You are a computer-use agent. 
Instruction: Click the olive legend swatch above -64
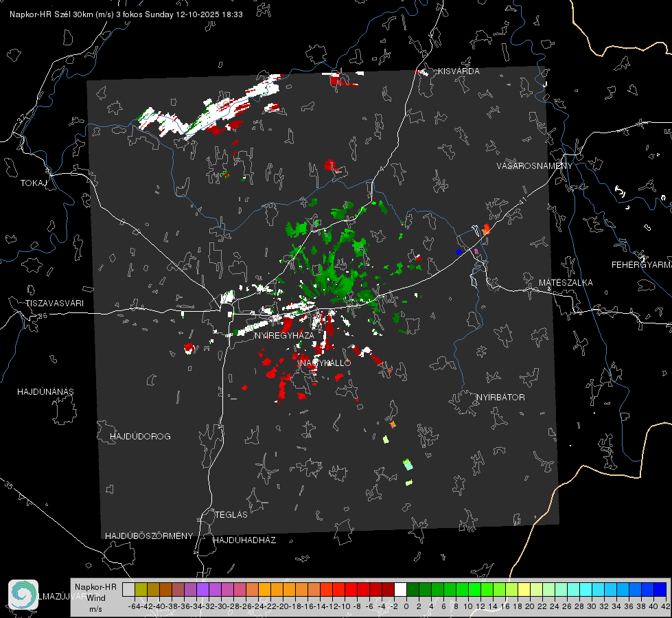coord(141,589)
